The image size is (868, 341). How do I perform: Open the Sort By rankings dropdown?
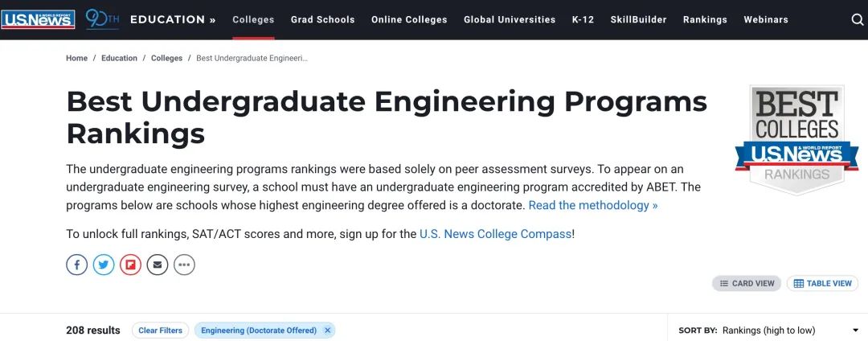(768, 331)
